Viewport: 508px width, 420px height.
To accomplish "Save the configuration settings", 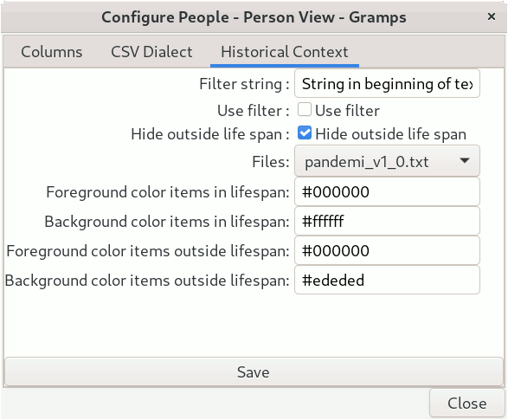I will click(x=254, y=372).
